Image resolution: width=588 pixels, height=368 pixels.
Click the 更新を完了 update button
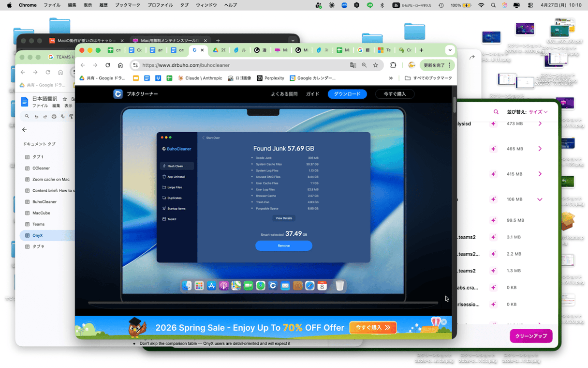click(437, 65)
